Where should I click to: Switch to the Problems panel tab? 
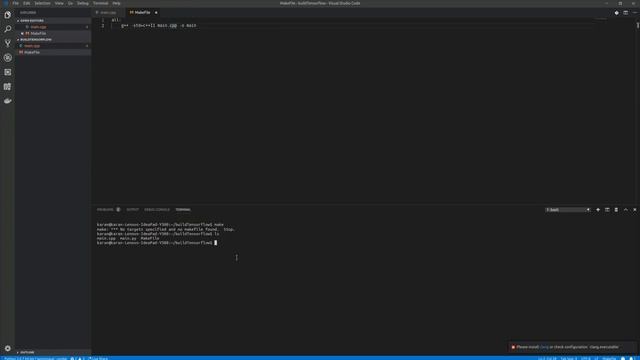point(105,210)
